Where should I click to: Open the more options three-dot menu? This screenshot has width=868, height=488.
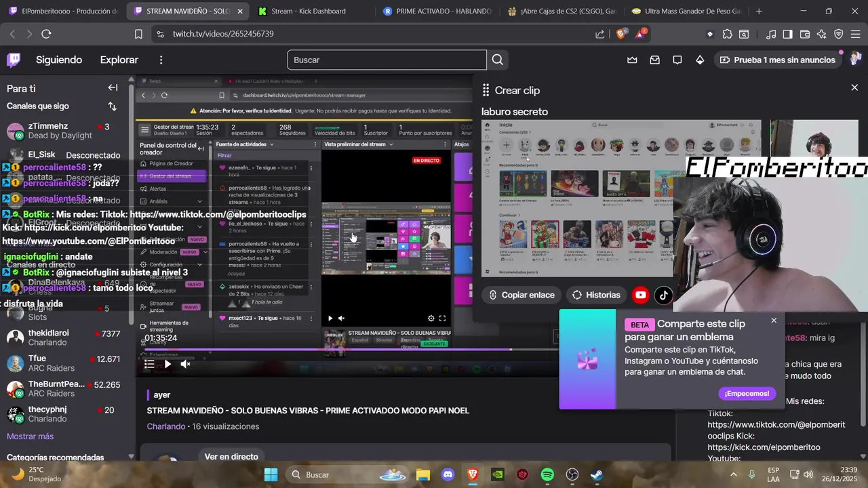[x=161, y=60]
